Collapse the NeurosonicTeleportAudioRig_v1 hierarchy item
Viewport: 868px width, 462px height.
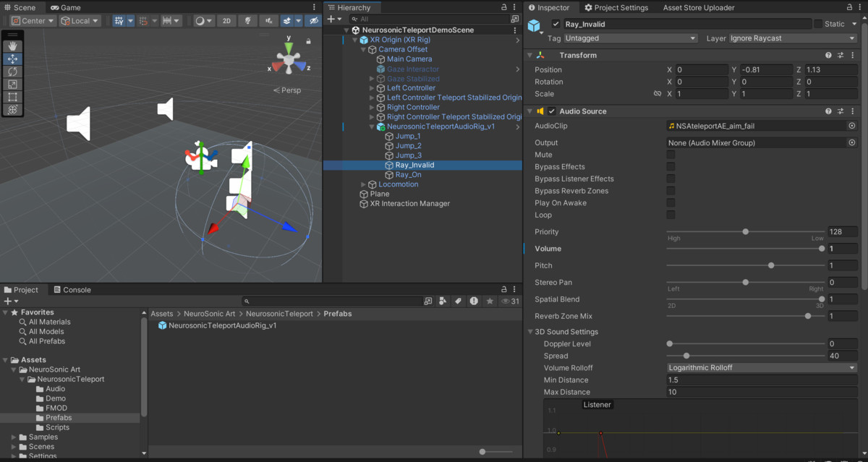tap(371, 126)
